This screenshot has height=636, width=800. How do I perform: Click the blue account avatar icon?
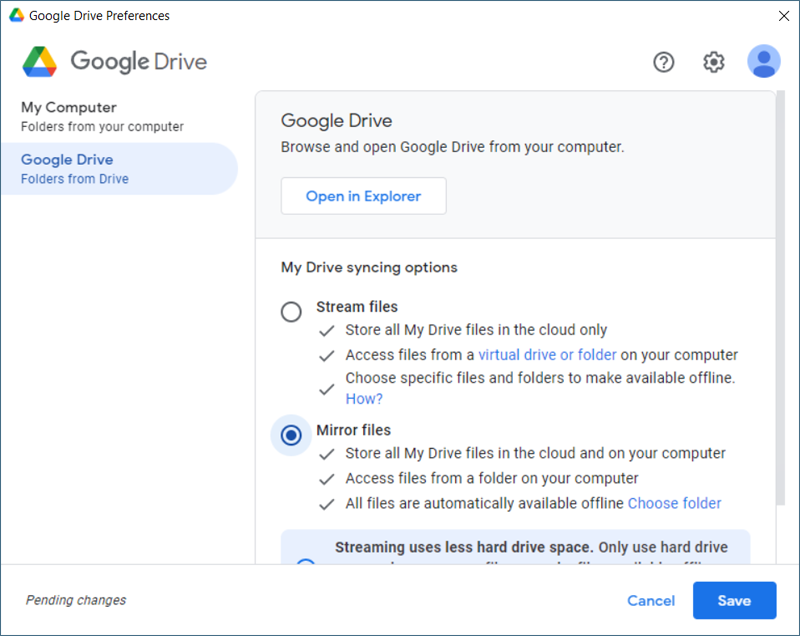tap(763, 61)
